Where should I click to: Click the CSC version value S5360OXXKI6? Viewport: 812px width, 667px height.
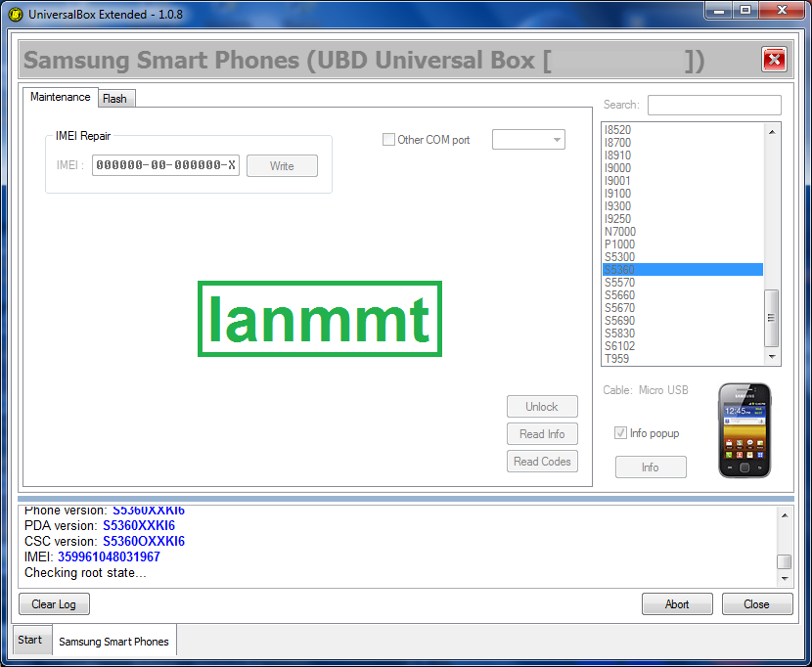(x=144, y=541)
